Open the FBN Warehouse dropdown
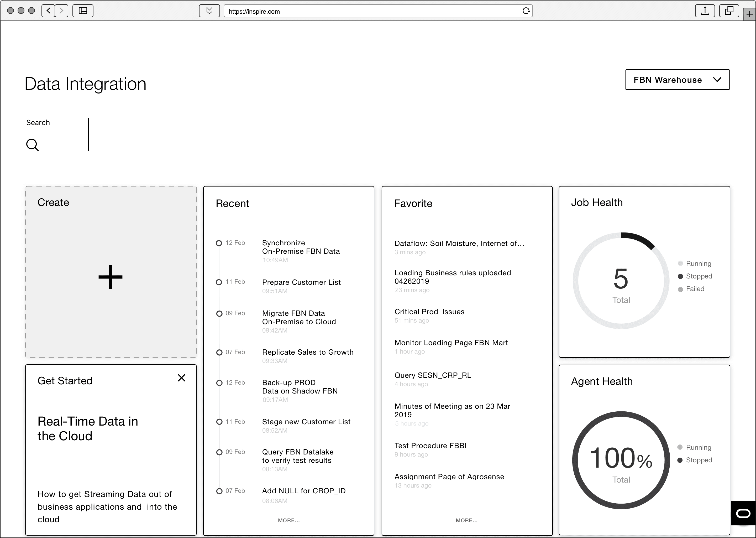 [x=677, y=80]
